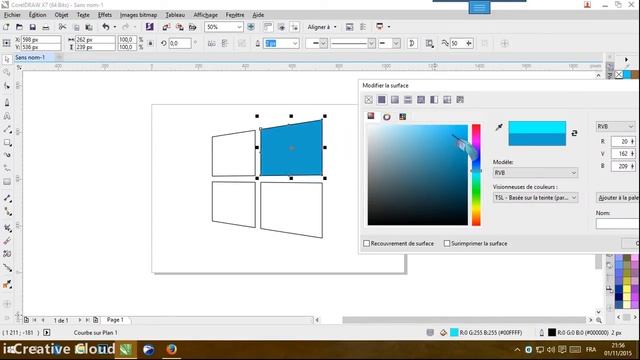
Task: Click the Cut scissors icon
Action: [62, 27]
